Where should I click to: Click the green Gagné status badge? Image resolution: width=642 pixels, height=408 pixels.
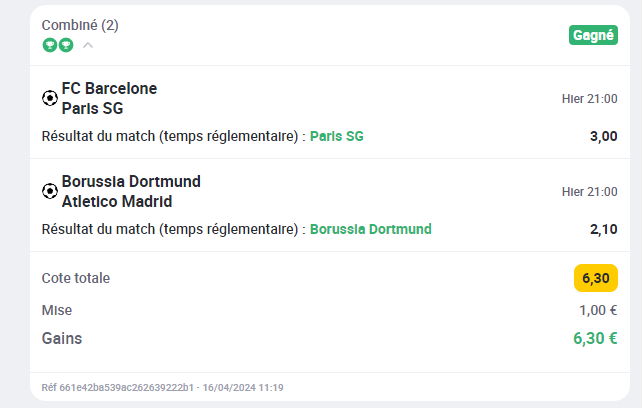point(593,35)
